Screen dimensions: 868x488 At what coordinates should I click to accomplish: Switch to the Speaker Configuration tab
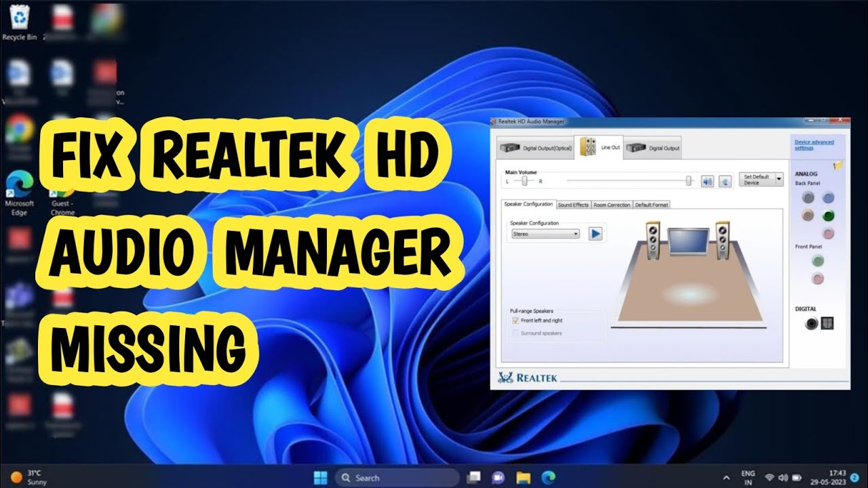click(x=529, y=205)
